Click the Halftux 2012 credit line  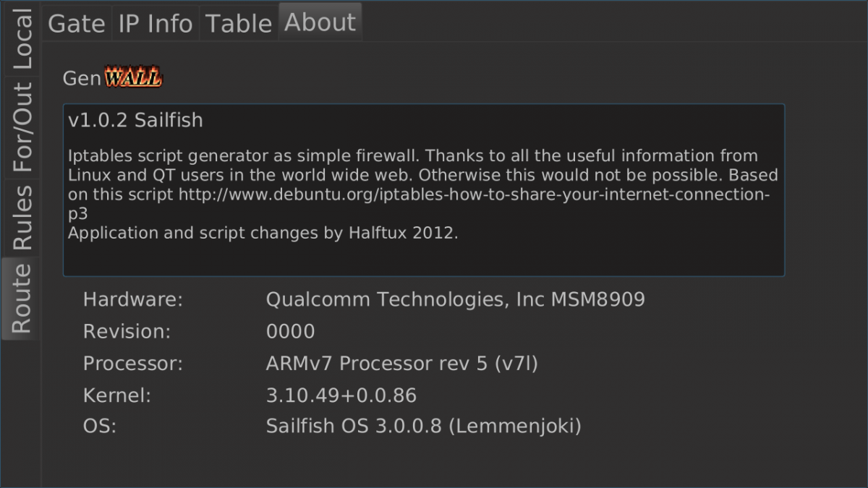point(263,234)
